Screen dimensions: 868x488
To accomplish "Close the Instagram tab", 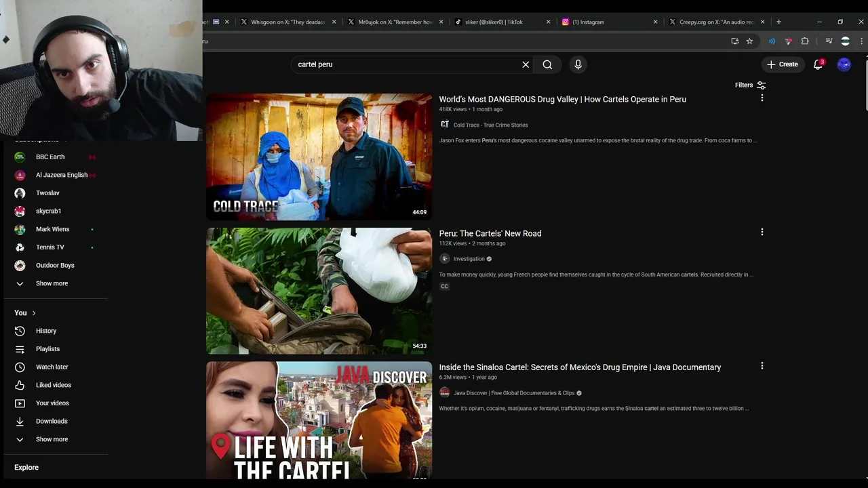I will tap(655, 22).
